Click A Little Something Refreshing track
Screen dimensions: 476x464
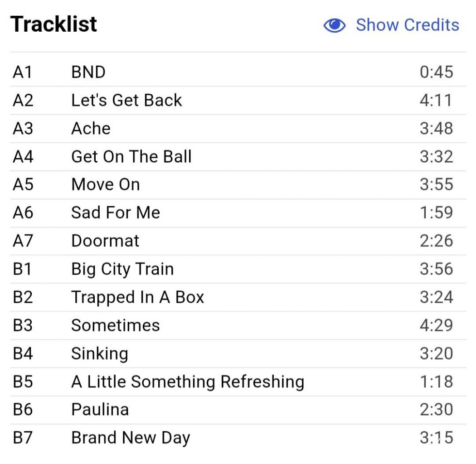coord(188,382)
